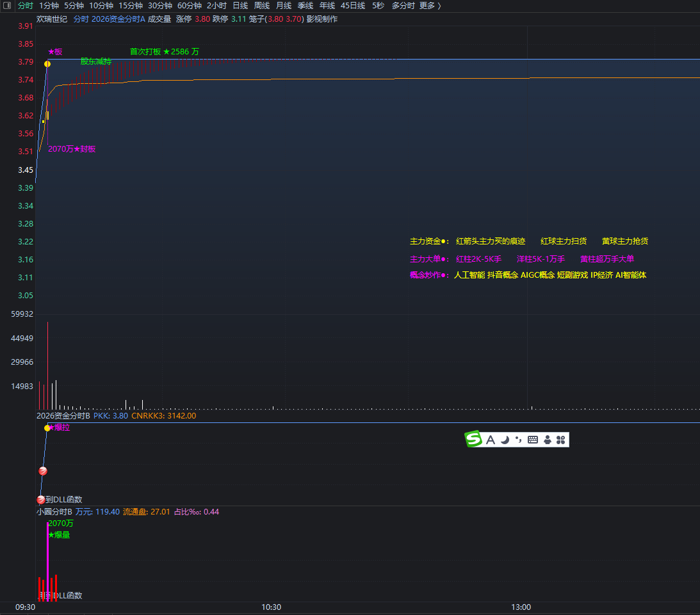
Task: Click the red ball beside 到DLL函数 in 资金分时B
Action: tap(40, 500)
